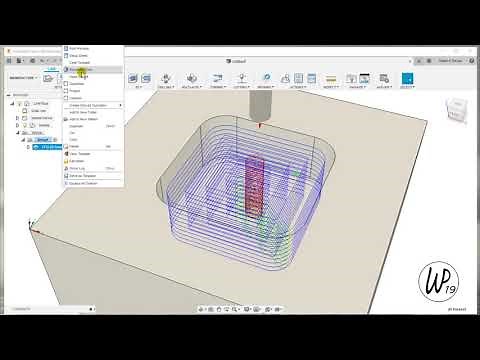Toggle the Models lightbulb visibility
This screenshot has height=360, width=480.
25,125
